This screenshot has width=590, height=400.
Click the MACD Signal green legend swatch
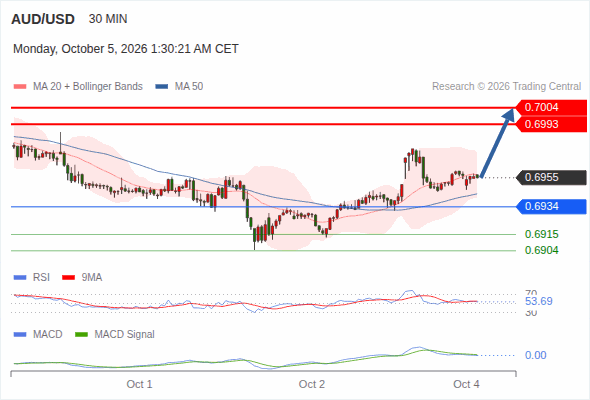(x=81, y=335)
